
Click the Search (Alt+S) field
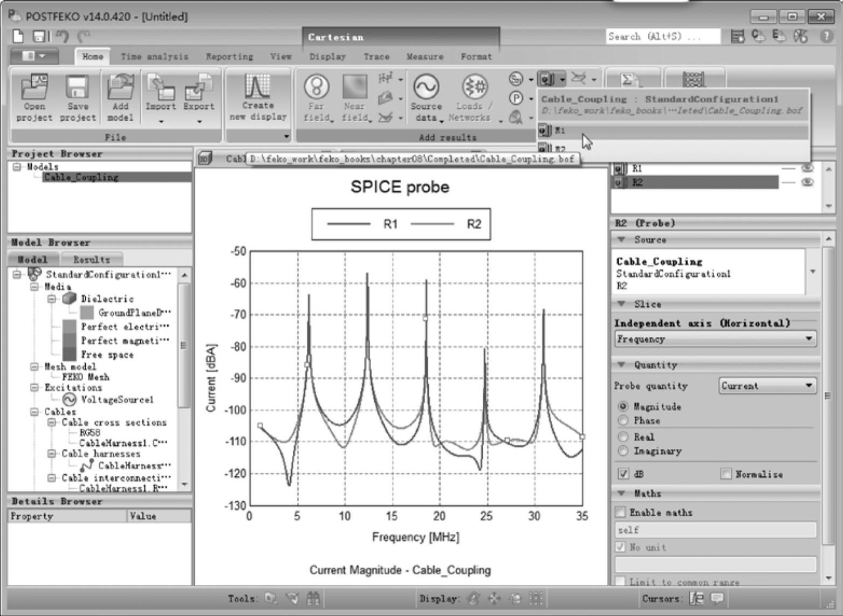click(x=663, y=37)
